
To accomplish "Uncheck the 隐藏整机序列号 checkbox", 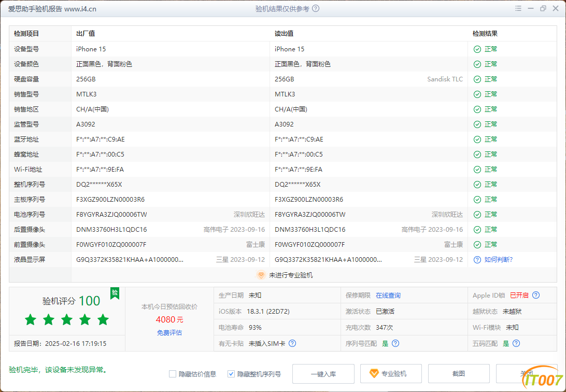I will 231,374.
